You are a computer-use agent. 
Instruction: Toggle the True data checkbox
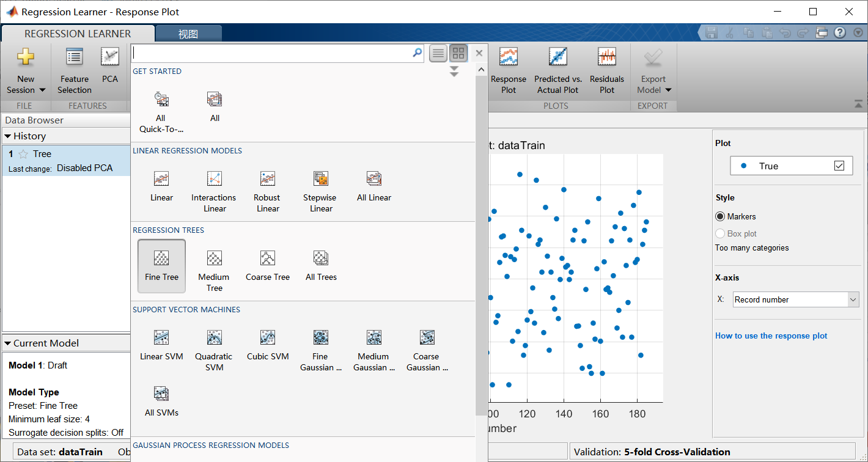point(839,166)
